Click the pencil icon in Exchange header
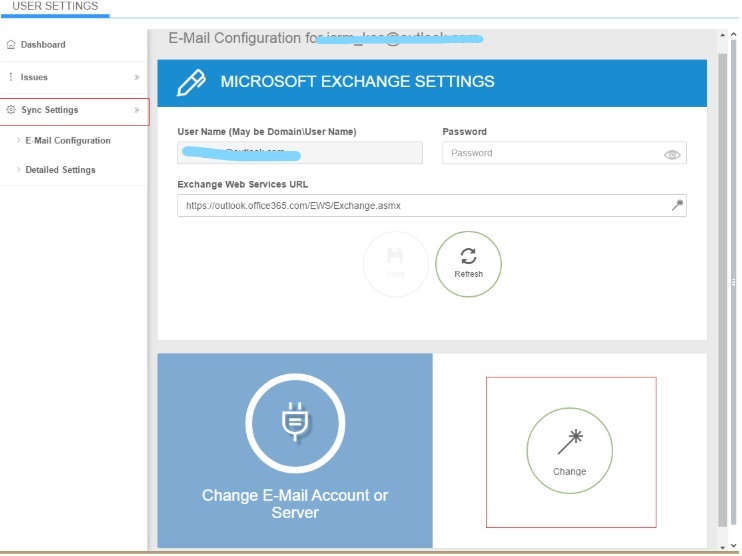The height and width of the screenshot is (556, 742). (191, 82)
